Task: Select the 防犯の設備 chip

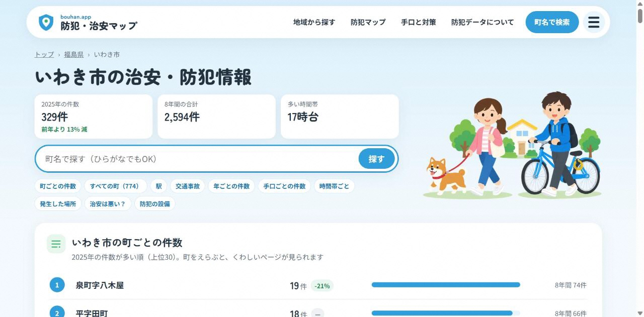Action: (155, 204)
